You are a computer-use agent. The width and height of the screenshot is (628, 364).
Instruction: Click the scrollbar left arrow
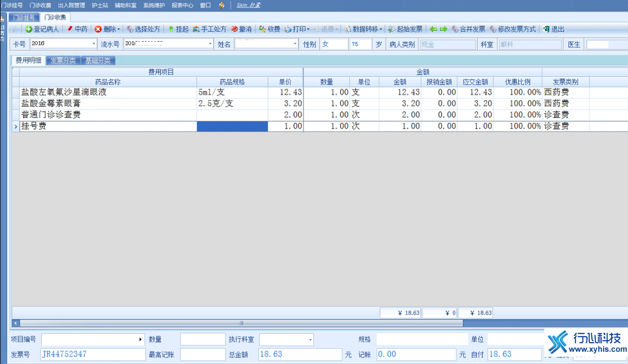16,323
